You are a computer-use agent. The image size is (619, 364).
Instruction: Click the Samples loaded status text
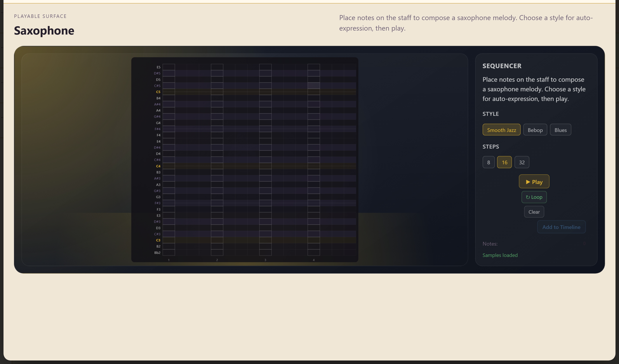coord(500,255)
